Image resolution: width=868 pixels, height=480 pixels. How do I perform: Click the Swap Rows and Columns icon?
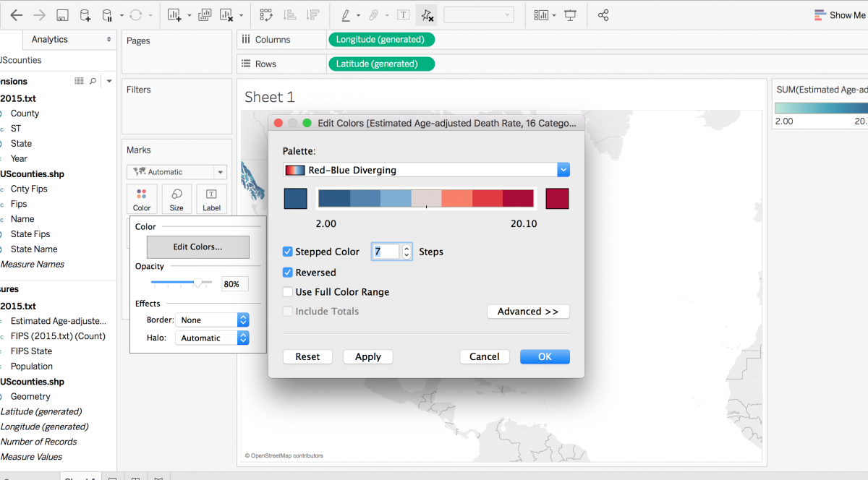coord(265,14)
